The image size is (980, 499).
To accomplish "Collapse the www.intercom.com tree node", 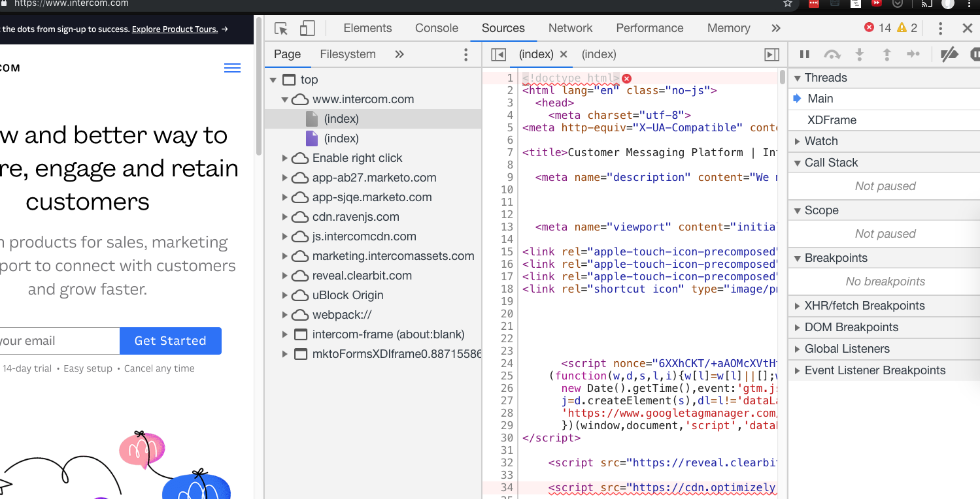I will [285, 99].
